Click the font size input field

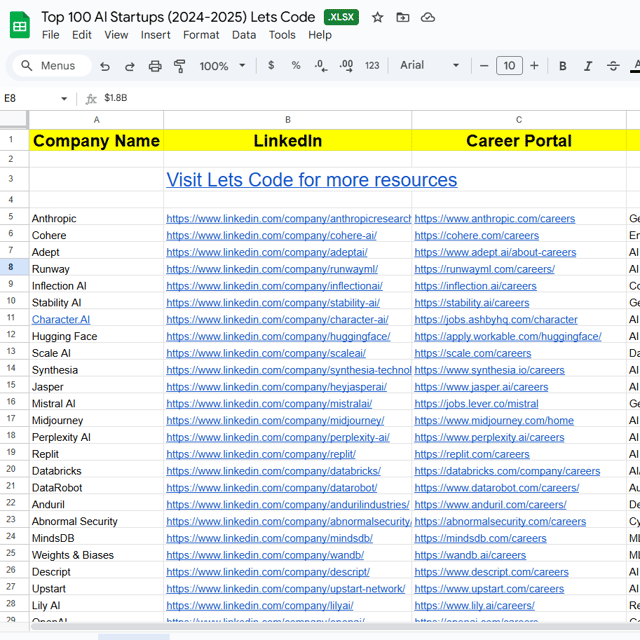tap(509, 66)
